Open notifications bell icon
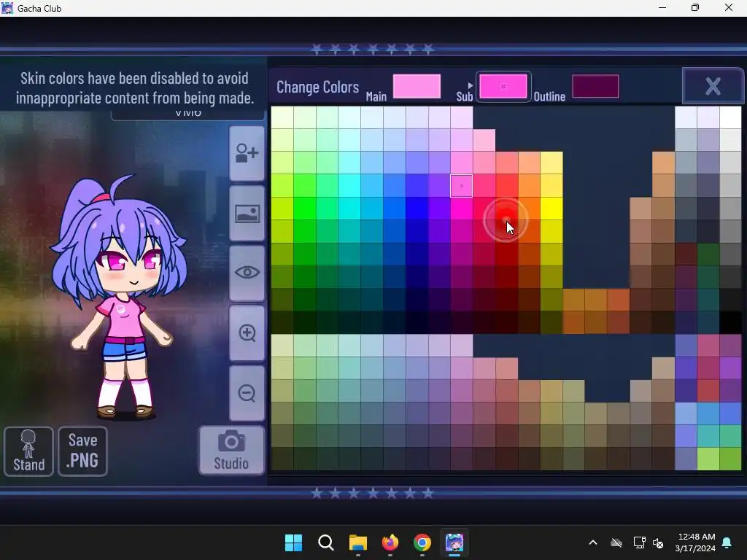 [727, 542]
